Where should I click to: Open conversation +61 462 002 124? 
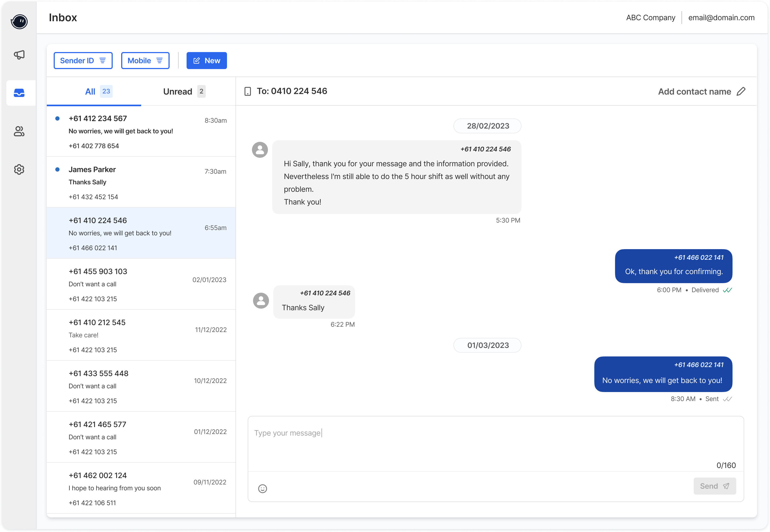click(x=141, y=488)
